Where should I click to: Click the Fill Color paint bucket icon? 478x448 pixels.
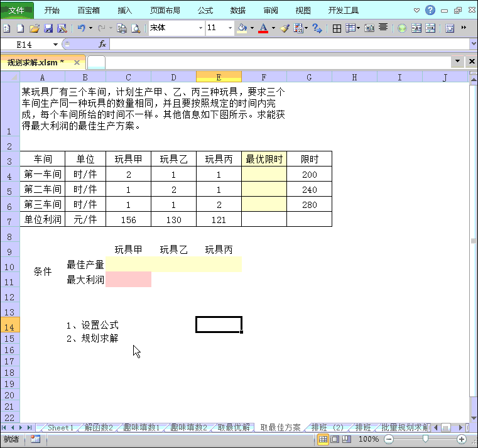(x=242, y=28)
